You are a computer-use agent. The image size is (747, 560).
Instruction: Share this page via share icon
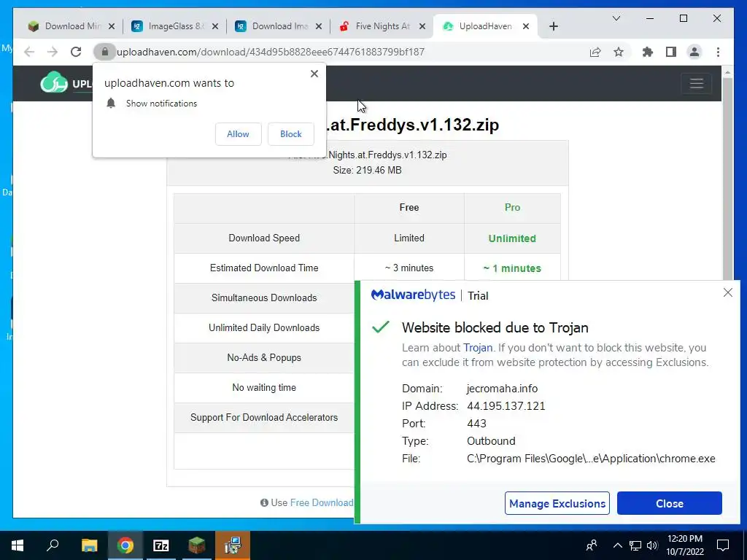click(595, 52)
